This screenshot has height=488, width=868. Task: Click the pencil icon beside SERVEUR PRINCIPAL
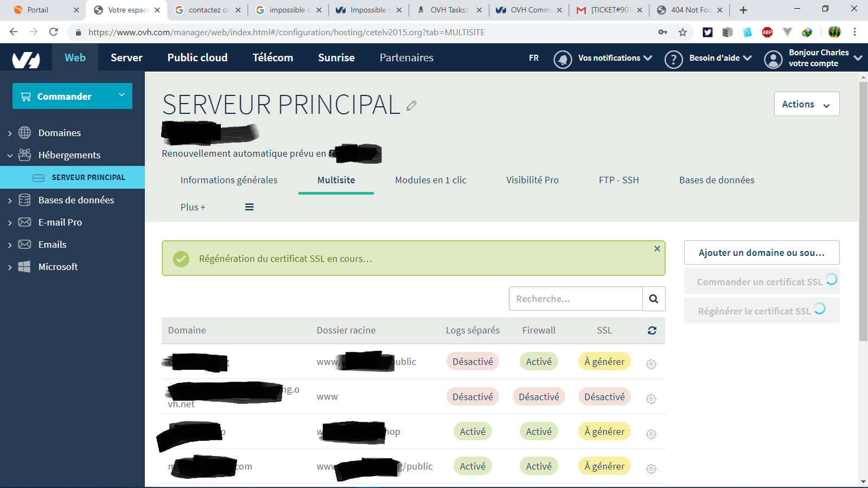point(411,106)
